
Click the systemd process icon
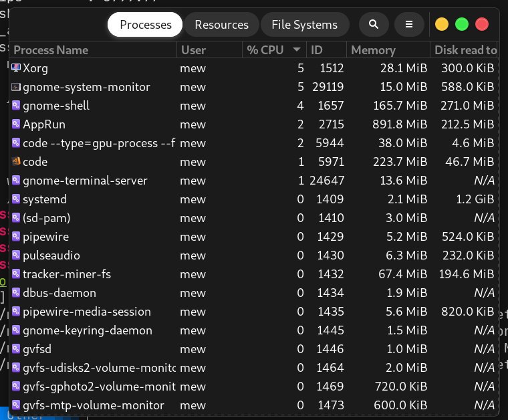(x=16, y=199)
